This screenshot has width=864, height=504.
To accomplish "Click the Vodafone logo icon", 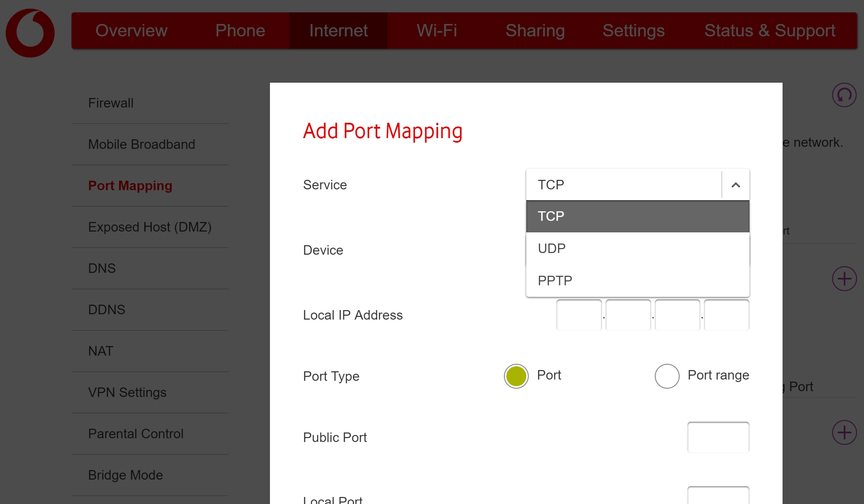I will [x=30, y=33].
